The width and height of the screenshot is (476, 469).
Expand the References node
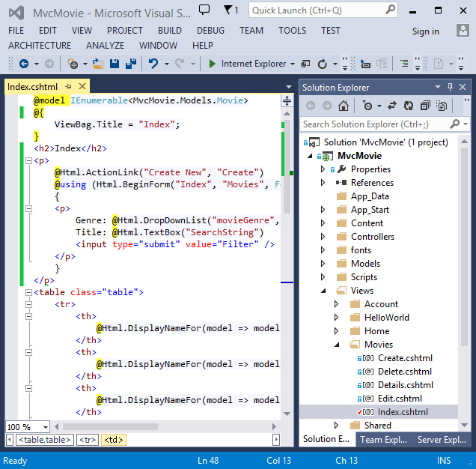click(x=323, y=183)
